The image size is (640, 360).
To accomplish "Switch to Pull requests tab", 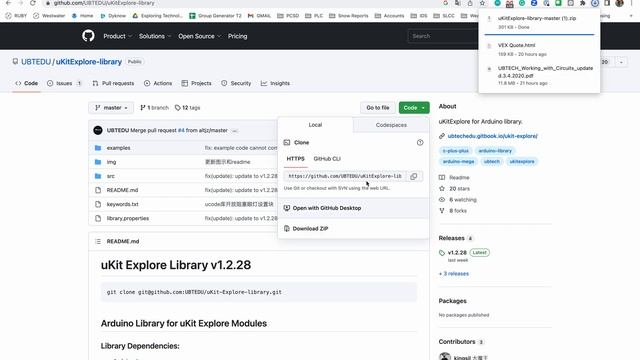I will click(113, 83).
